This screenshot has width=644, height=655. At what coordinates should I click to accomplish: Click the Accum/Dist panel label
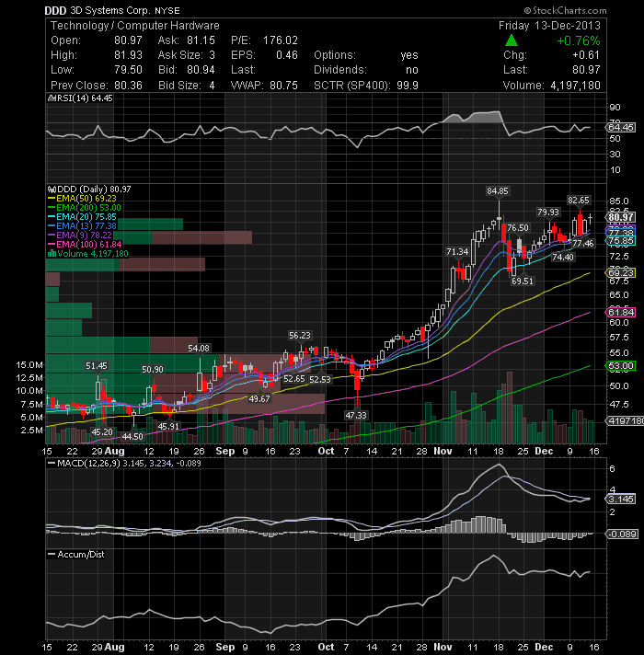pos(76,555)
